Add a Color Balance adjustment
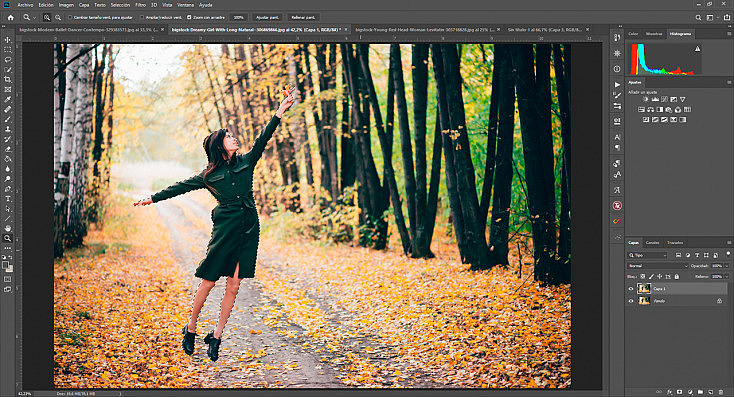734x397 pixels. click(651, 110)
